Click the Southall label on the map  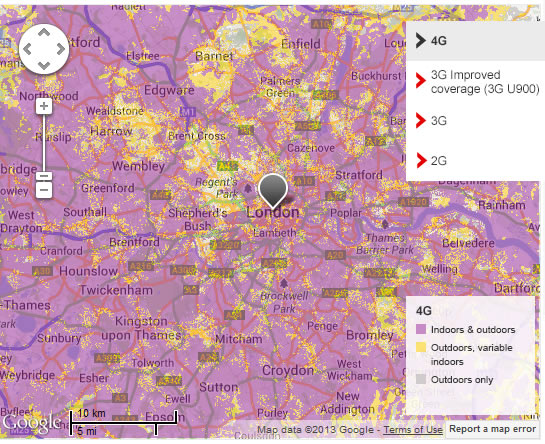(85, 212)
